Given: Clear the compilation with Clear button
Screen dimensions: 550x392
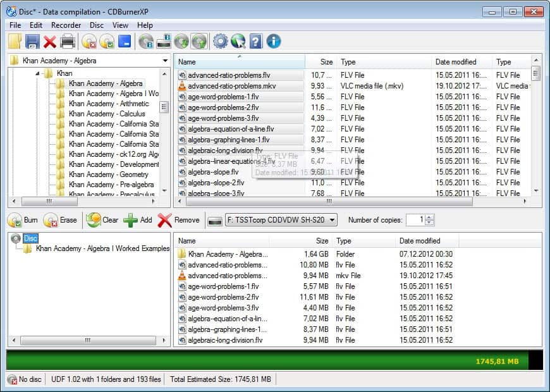Looking at the screenshot, I should [x=102, y=220].
